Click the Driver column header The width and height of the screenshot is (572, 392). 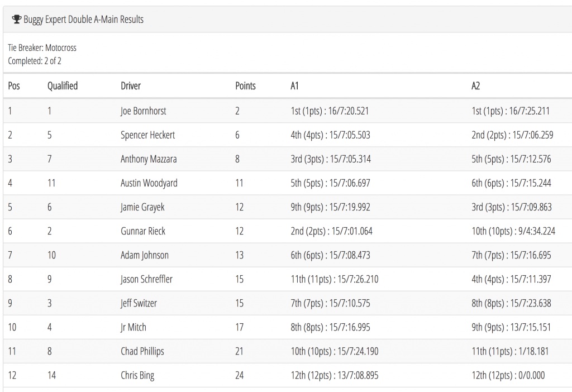click(x=131, y=86)
